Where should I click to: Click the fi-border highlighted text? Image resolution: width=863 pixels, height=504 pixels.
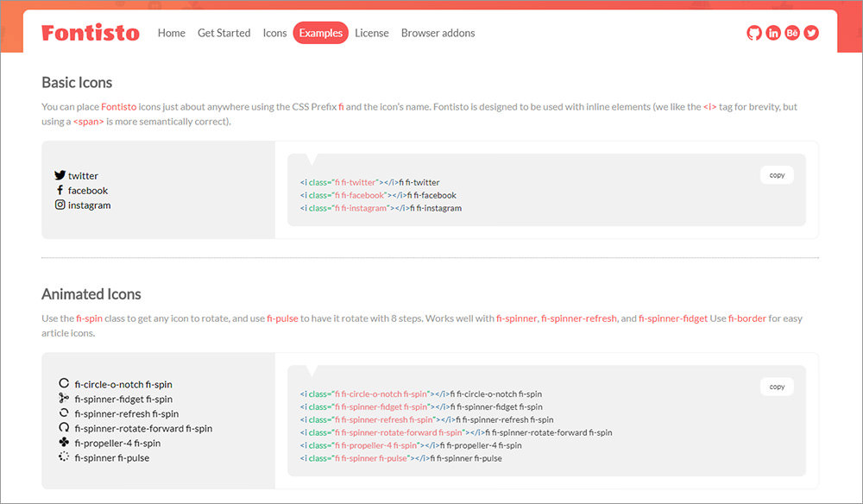pyautogui.click(x=747, y=318)
